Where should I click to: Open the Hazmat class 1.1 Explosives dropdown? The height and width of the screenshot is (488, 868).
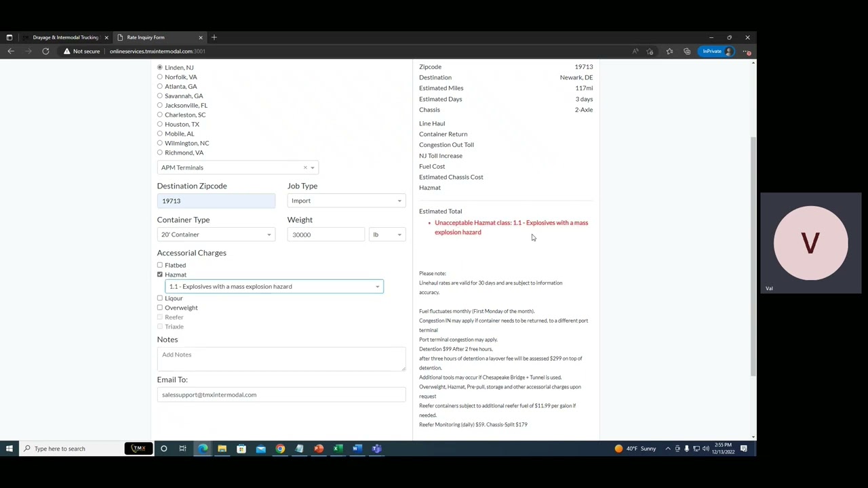[x=274, y=287]
